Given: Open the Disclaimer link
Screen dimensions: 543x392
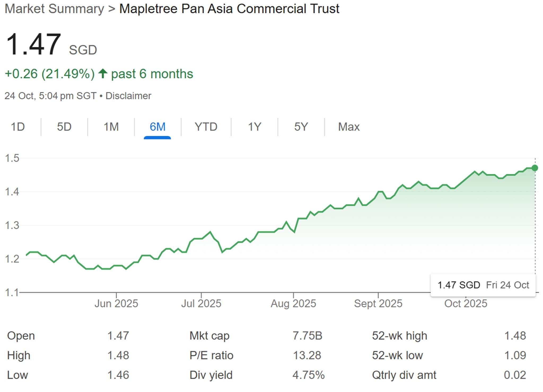Looking at the screenshot, I should [x=128, y=96].
